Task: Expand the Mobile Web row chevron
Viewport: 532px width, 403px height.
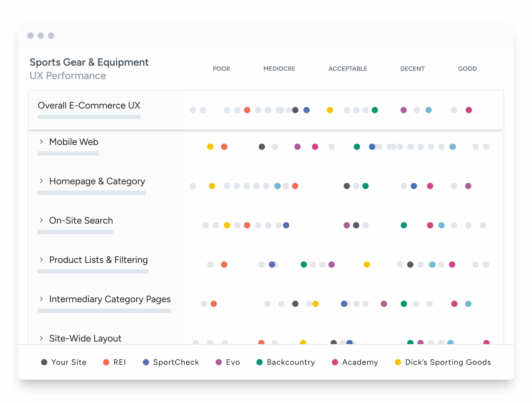Action: pos(41,142)
